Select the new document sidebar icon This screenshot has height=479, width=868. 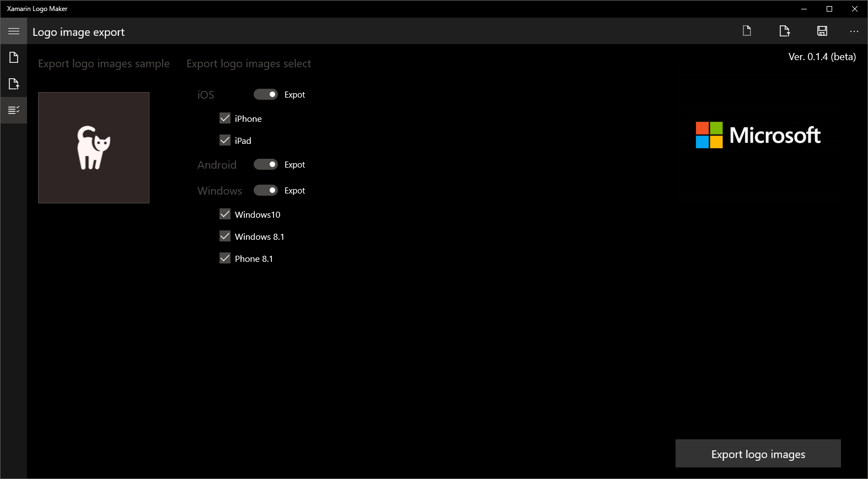[14, 57]
